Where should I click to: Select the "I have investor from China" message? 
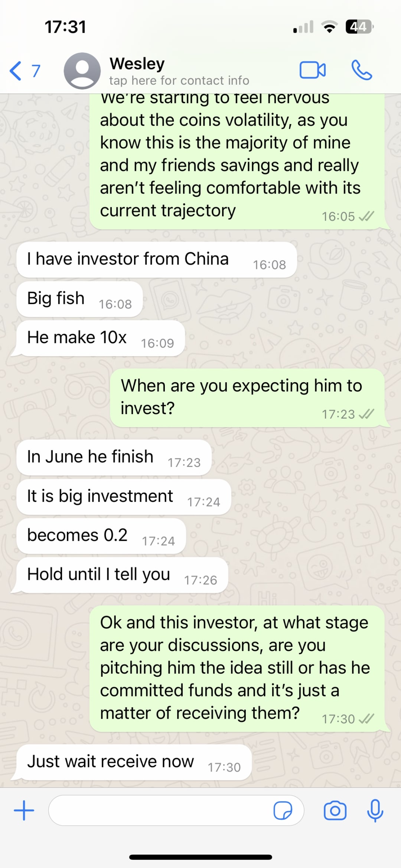click(x=156, y=260)
